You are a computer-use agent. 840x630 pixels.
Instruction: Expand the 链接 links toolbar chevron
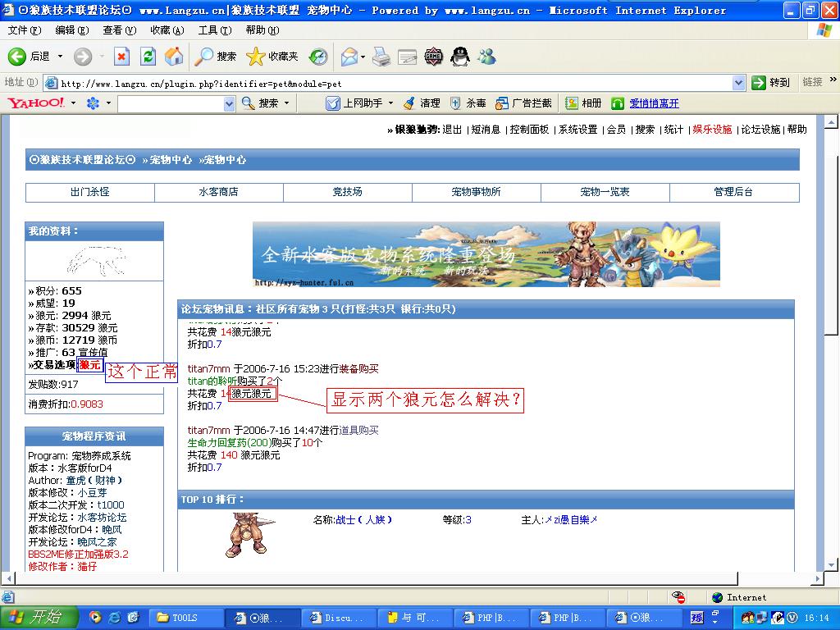pos(833,80)
